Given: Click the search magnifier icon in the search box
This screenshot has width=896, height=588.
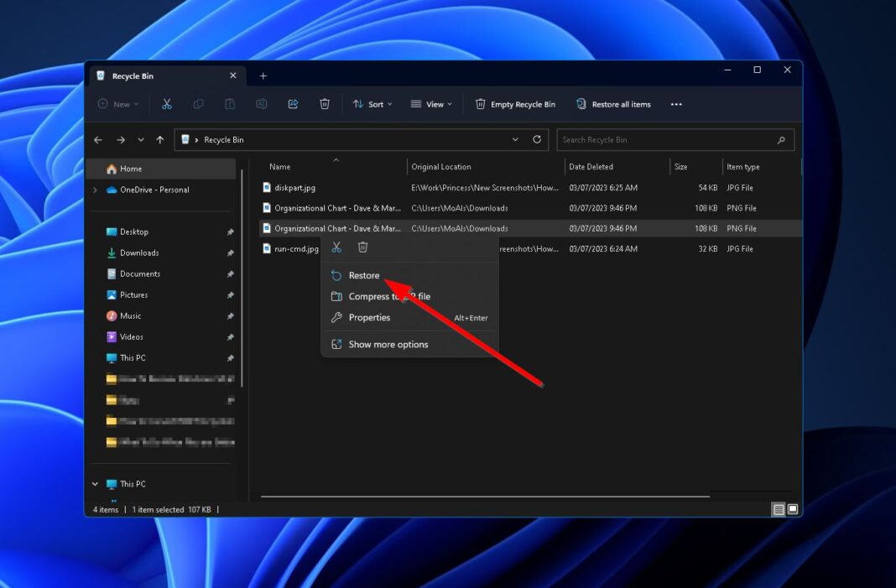Looking at the screenshot, I should pyautogui.click(x=781, y=139).
